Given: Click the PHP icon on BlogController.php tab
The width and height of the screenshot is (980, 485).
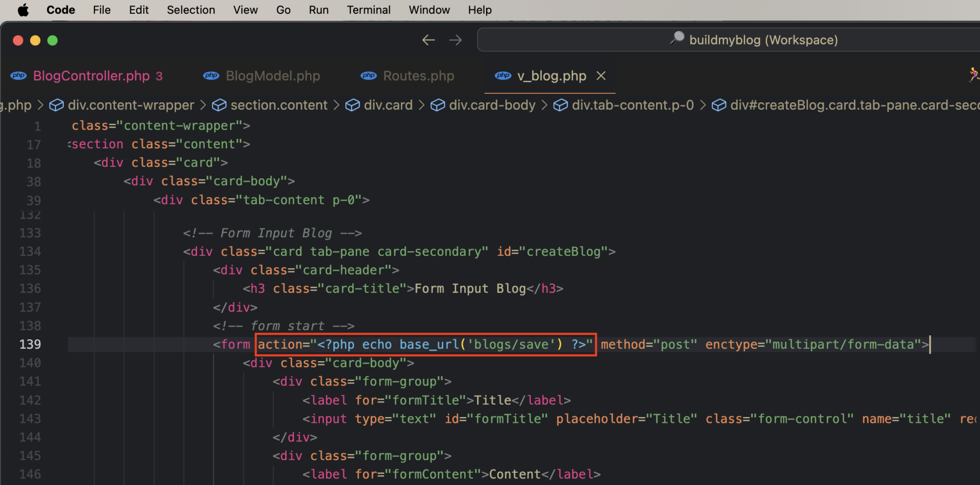Looking at the screenshot, I should click(19, 76).
